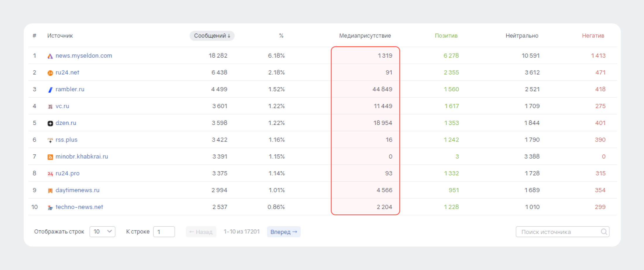Open the ru24.pro source link
The image size is (644, 270).
click(x=67, y=173)
